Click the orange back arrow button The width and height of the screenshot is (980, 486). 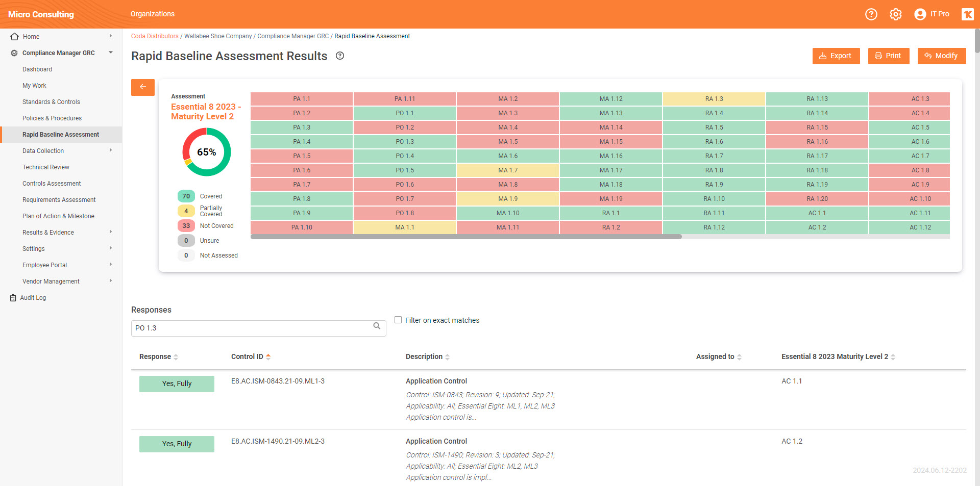point(143,87)
